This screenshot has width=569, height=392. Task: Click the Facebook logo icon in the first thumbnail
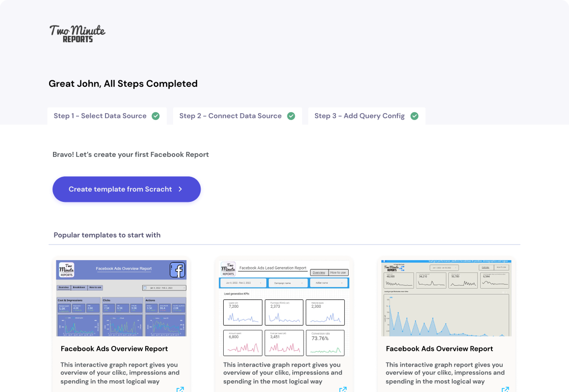click(177, 270)
